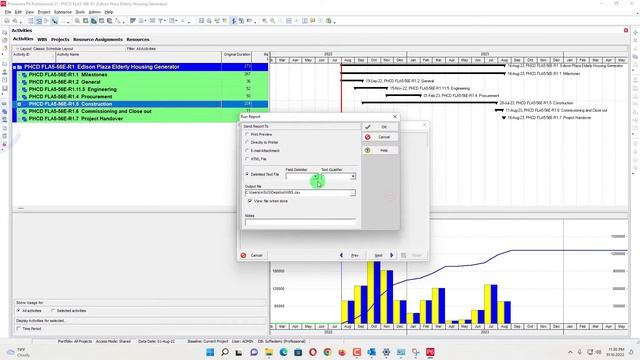
Task: Select the HTML File radio option
Action: (247, 159)
